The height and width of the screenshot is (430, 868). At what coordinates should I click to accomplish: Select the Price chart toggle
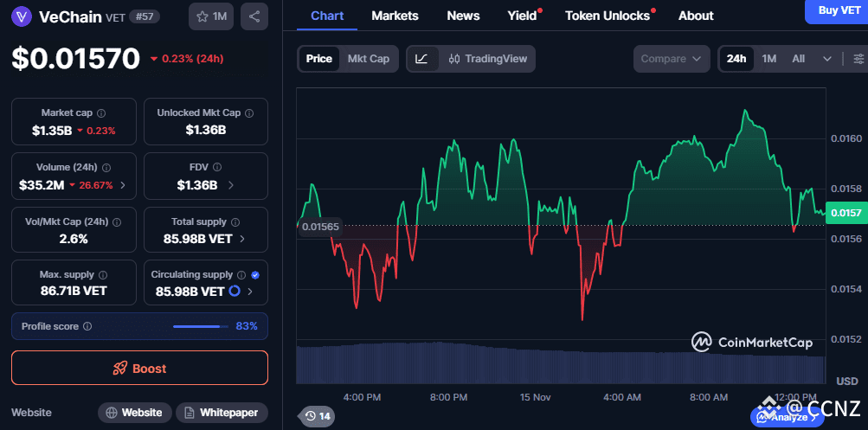coord(318,59)
